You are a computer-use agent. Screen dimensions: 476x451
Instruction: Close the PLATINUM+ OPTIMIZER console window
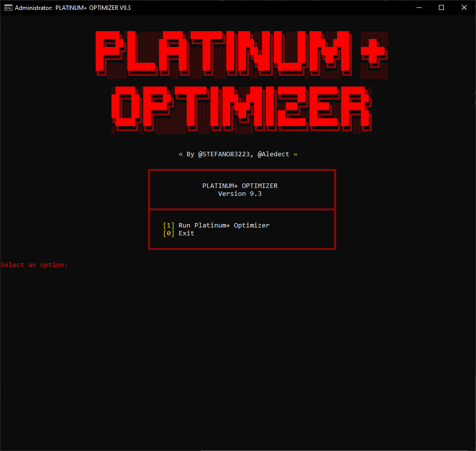pos(464,7)
